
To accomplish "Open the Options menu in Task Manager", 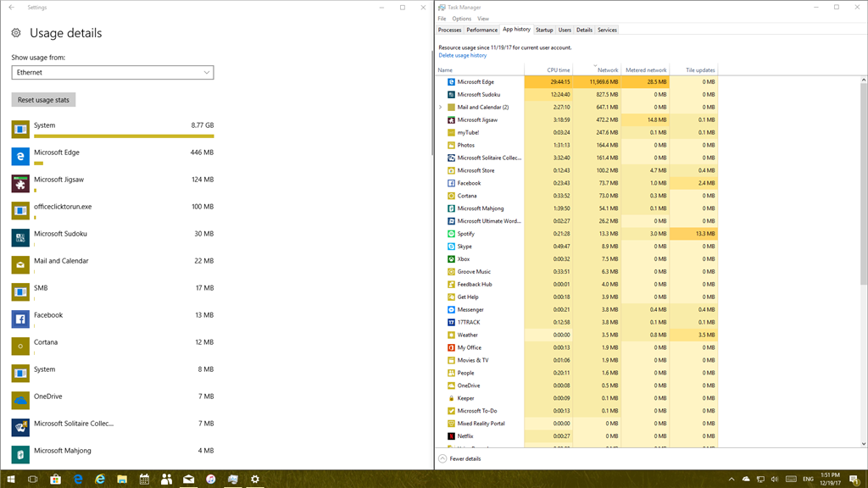I will tap(462, 19).
